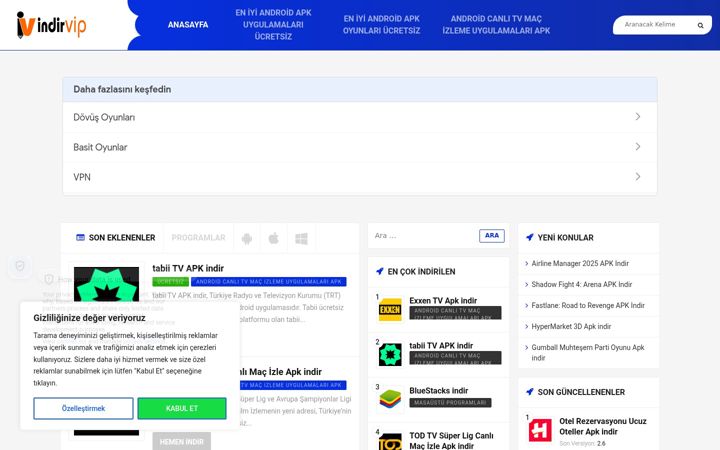Viewport: 720px width, 450px height.
Task: Click the Özelleştirmek cookie button
Action: (84, 408)
